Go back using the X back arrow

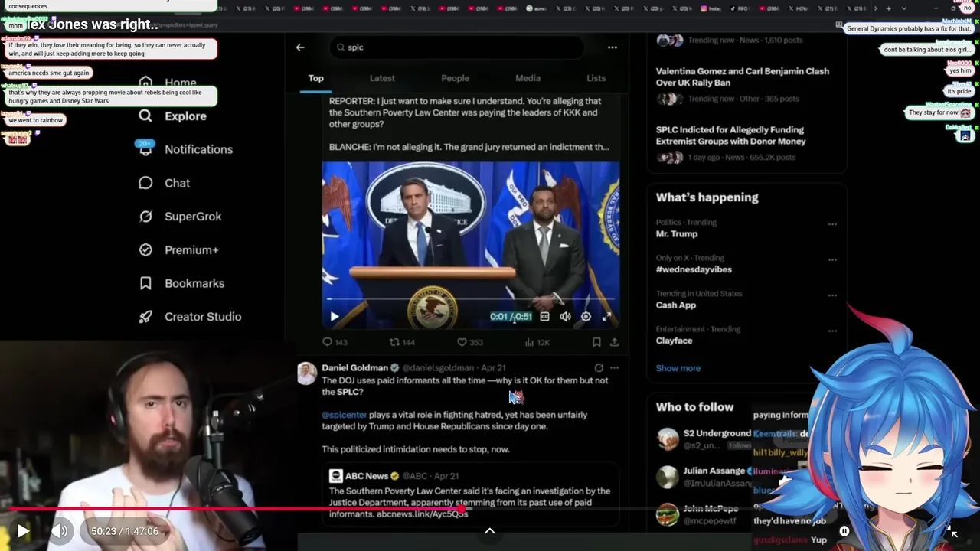coord(300,47)
